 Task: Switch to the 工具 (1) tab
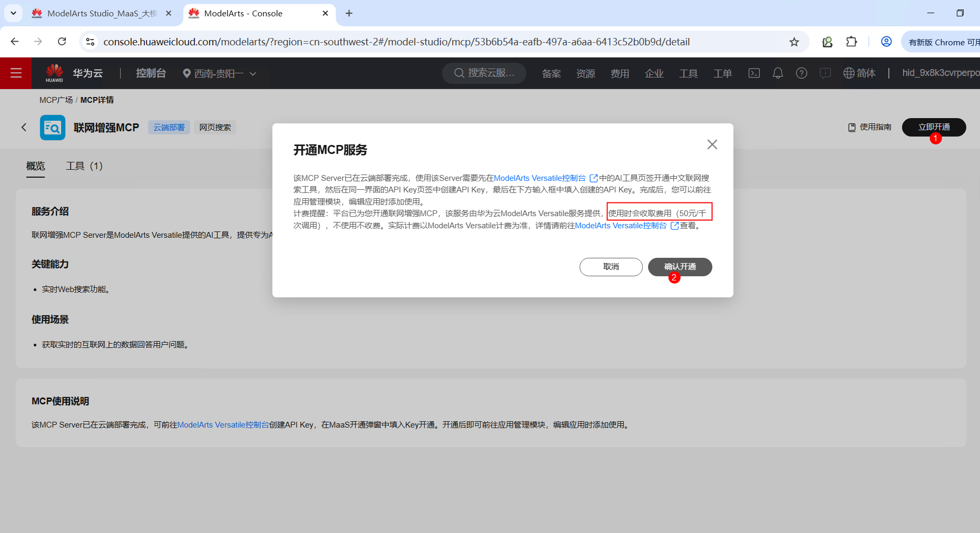coord(84,166)
